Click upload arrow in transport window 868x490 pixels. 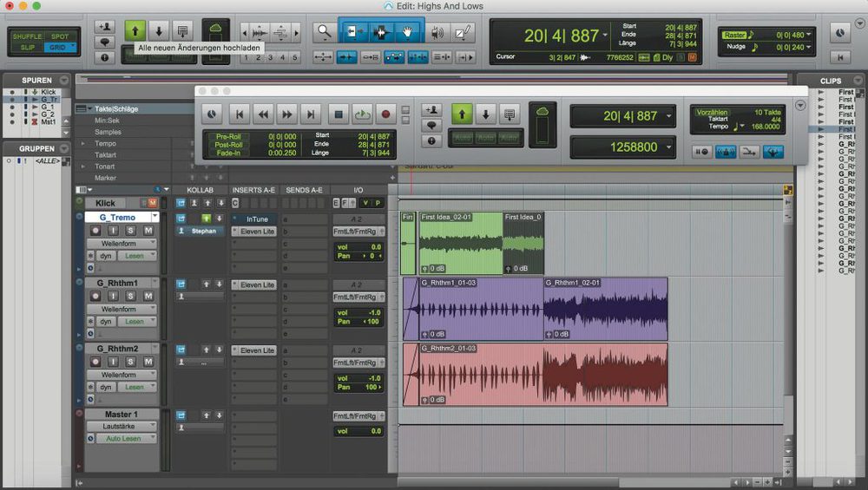[x=462, y=114]
